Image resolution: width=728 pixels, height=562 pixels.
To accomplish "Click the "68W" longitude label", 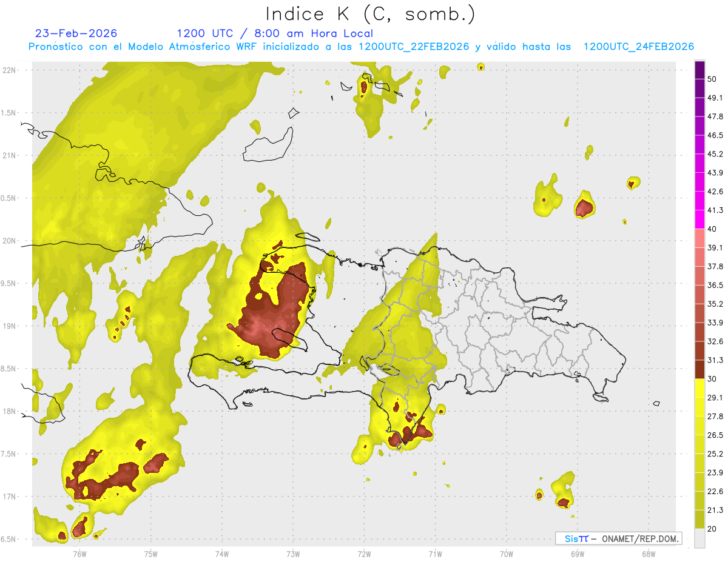I will click(648, 554).
